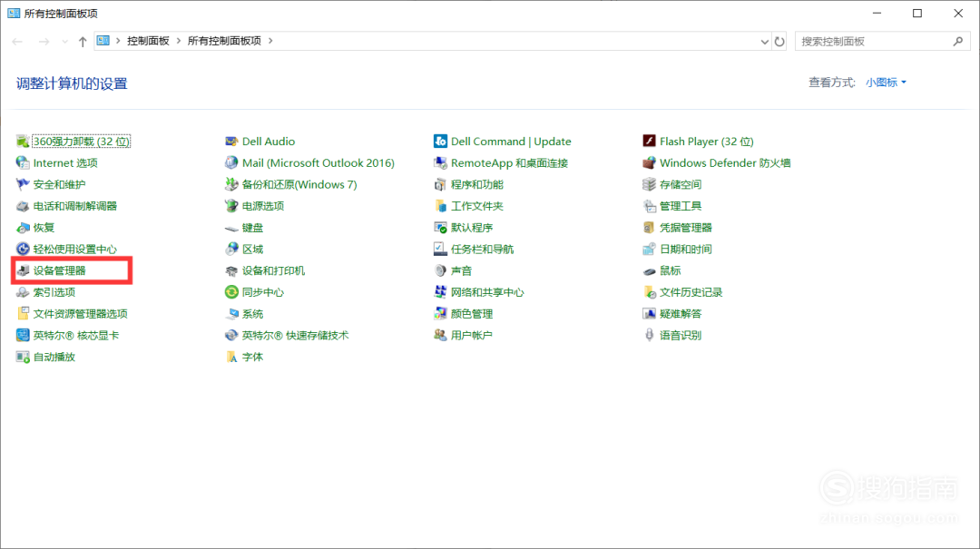Click the 安全和维护 flag icon
The width and height of the screenshot is (980, 549).
[23, 184]
